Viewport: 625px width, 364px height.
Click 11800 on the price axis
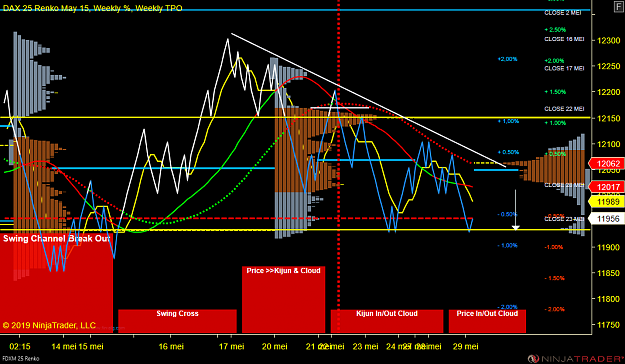[609, 299]
